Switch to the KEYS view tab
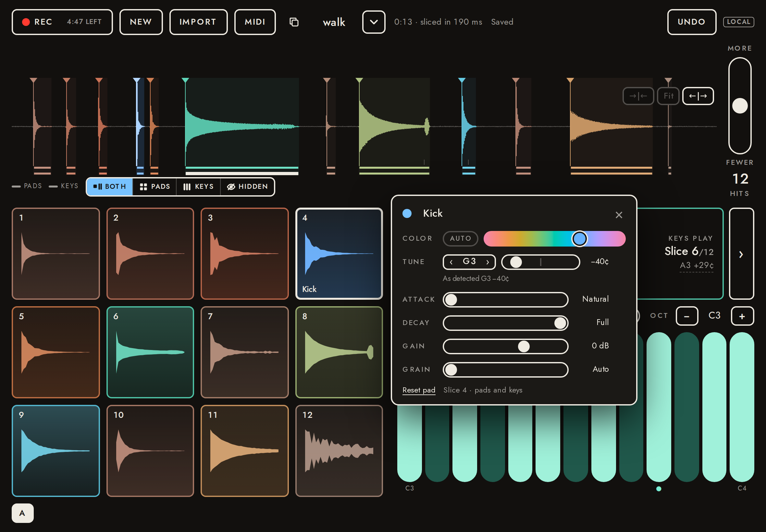766x532 pixels. pyautogui.click(x=198, y=187)
